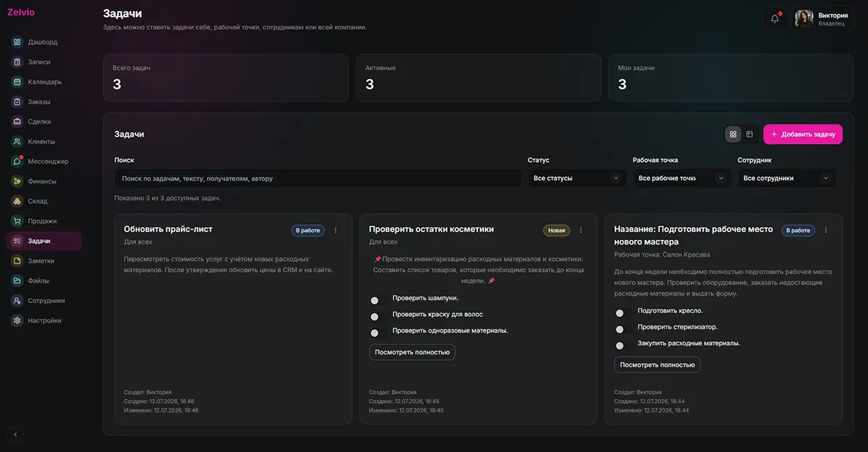This screenshot has height=452, width=868.
Task: Open the notifications bell icon
Action: coord(775,19)
